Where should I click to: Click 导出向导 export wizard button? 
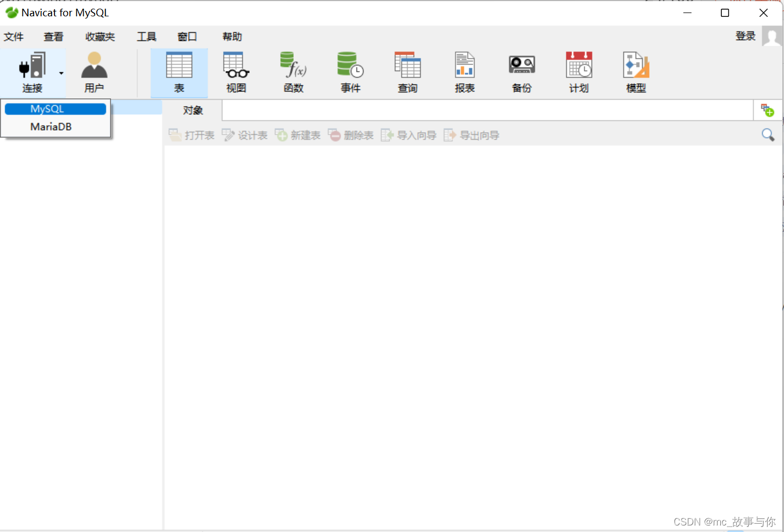472,135
